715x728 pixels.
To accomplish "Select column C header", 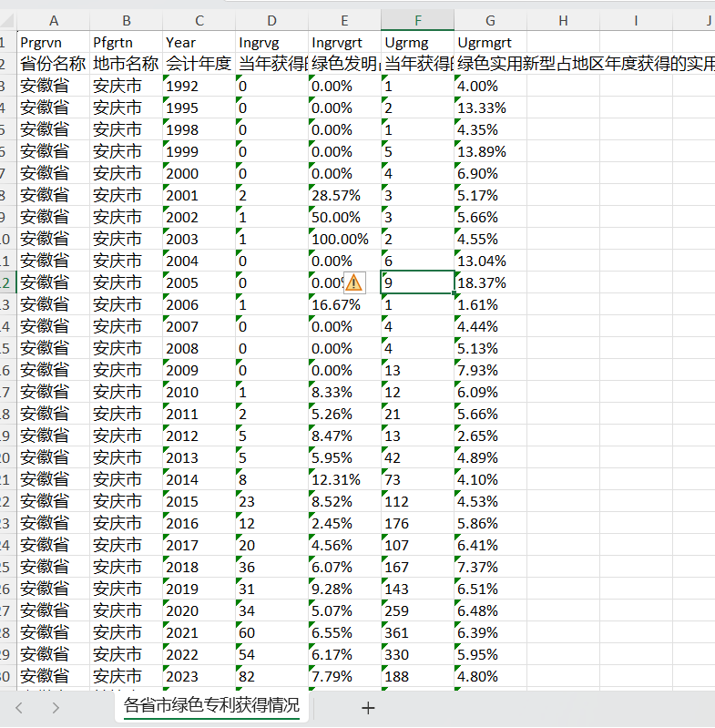I will [199, 20].
